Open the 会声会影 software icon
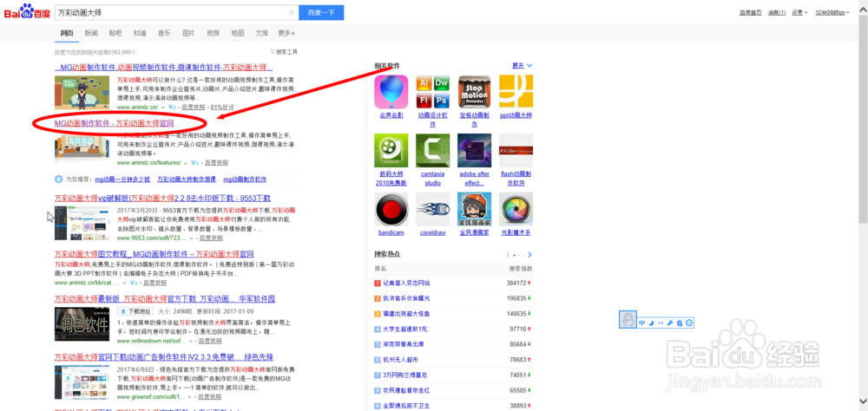Image resolution: width=868 pixels, height=411 pixels. coord(391,92)
